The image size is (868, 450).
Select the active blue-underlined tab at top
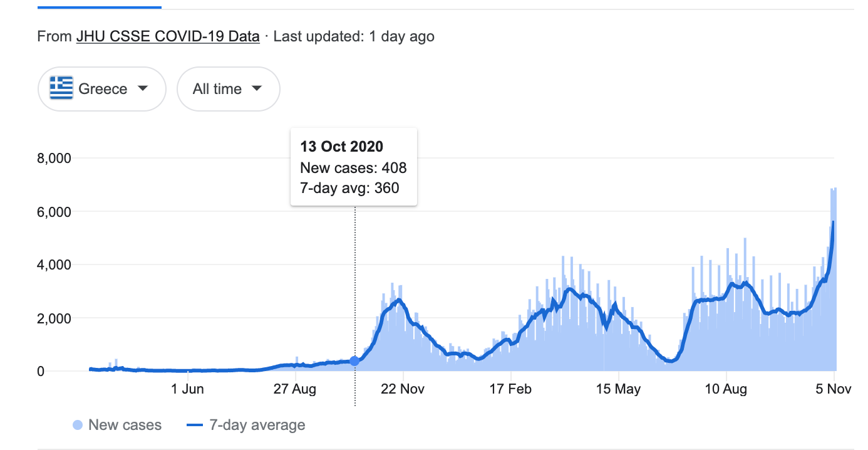coord(100,7)
